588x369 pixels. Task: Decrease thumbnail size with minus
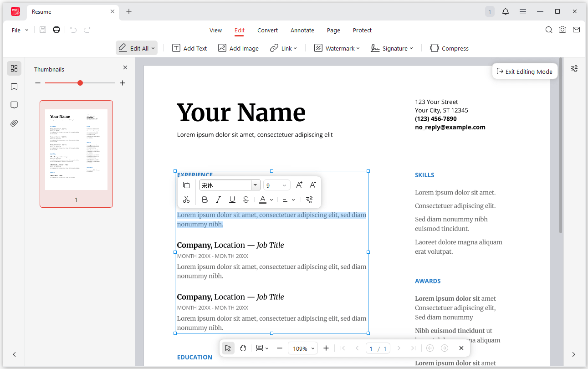38,83
